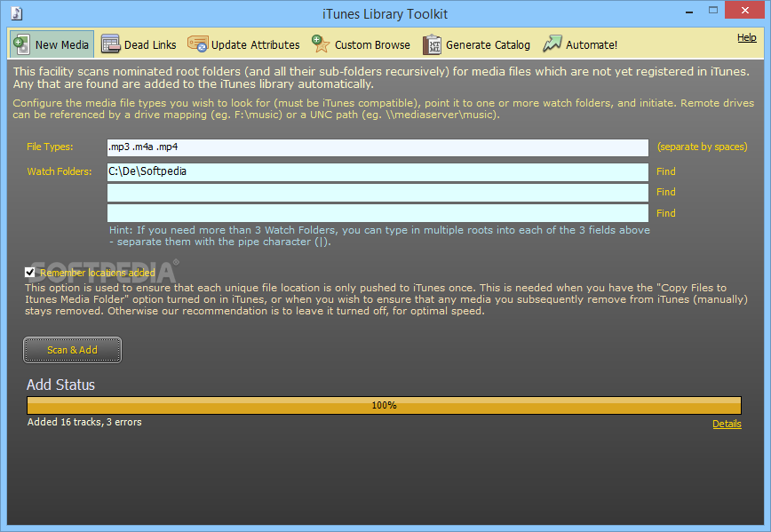The height and width of the screenshot is (532, 771).
Task: Click the Generate Catalog icon
Action: (x=432, y=44)
